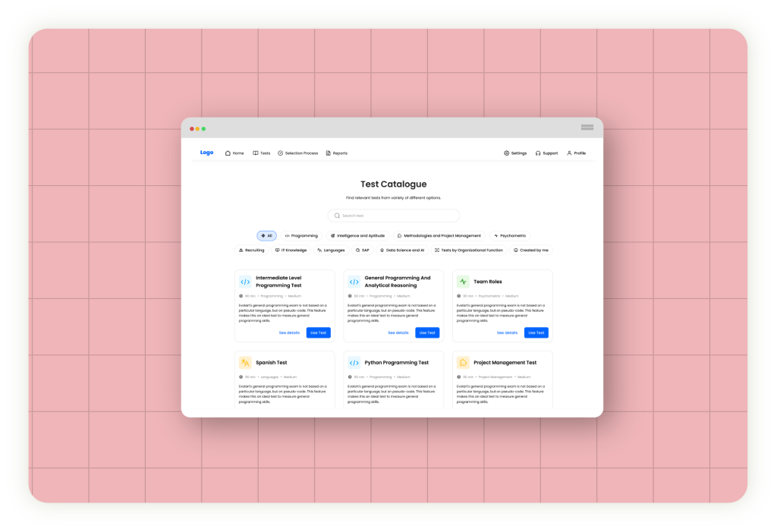The width and height of the screenshot is (777, 532).
Task: Toggle the Psychometric filter chip
Action: (x=510, y=236)
